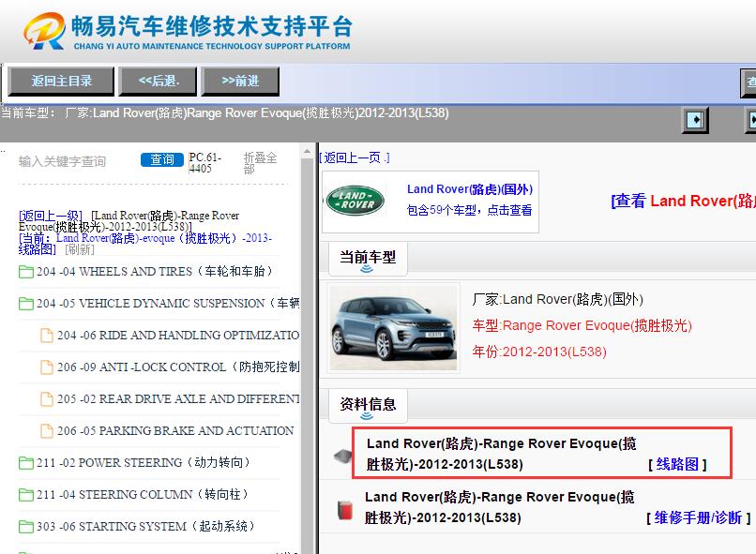Select 211-04 STEERING COLUMN tree row
The image size is (756, 554).
pos(143,494)
